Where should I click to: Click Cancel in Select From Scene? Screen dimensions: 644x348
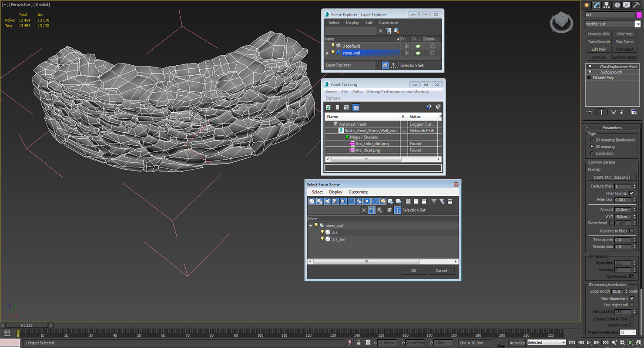(441, 271)
